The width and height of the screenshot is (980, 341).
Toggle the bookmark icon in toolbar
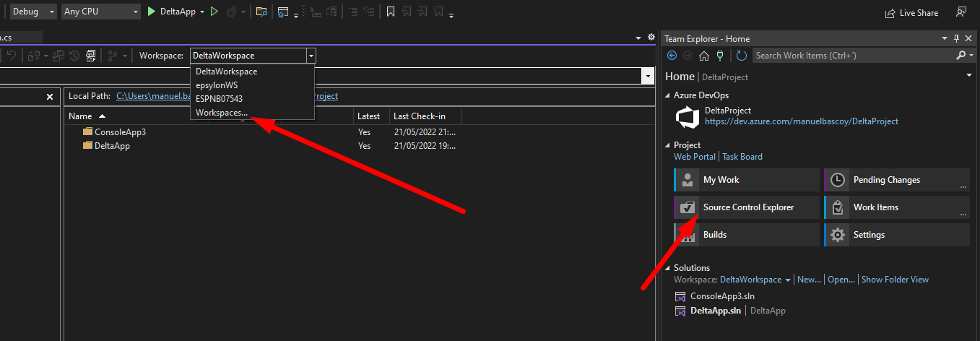[x=391, y=12]
